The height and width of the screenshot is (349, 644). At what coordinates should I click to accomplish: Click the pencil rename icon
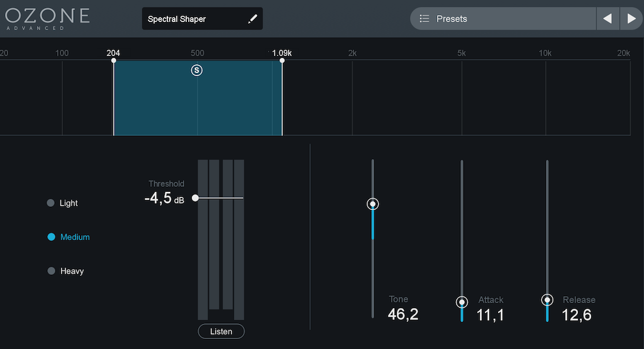253,19
